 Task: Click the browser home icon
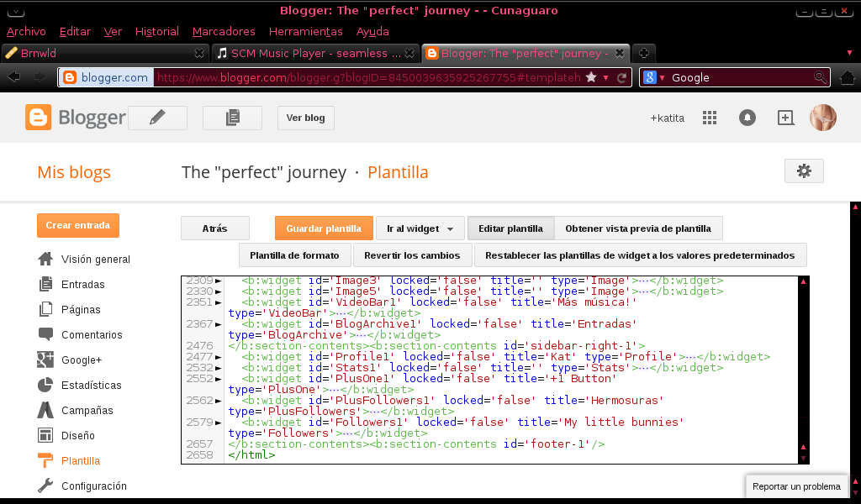click(848, 77)
